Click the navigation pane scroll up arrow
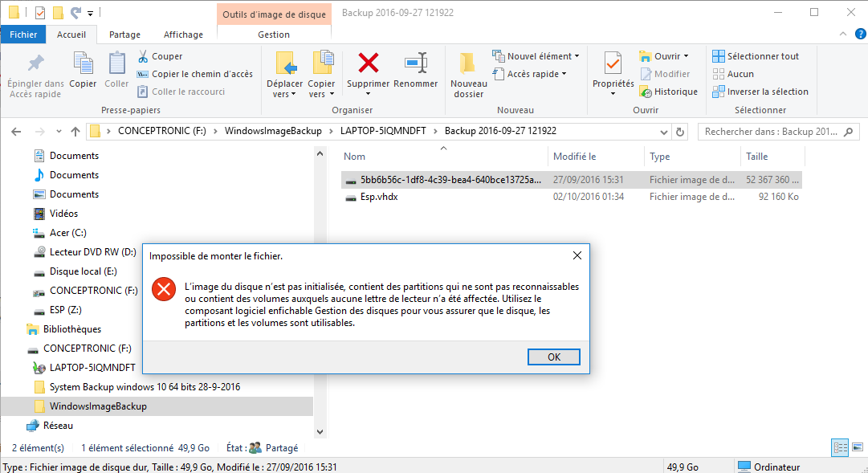The width and height of the screenshot is (868, 473). click(x=320, y=153)
